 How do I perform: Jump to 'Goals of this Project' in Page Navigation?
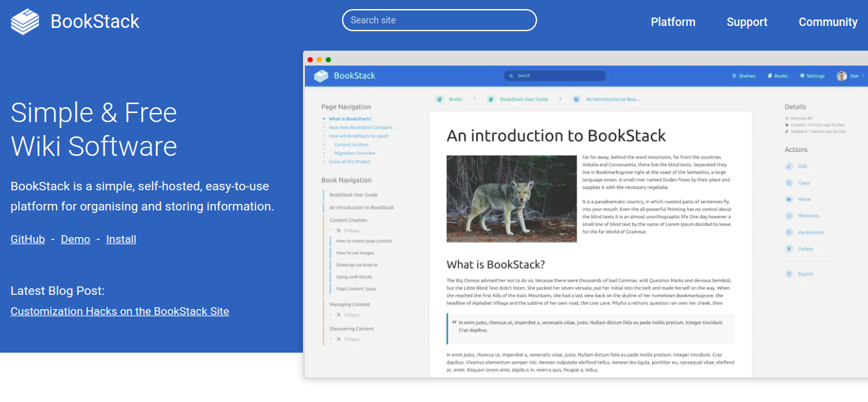point(350,162)
